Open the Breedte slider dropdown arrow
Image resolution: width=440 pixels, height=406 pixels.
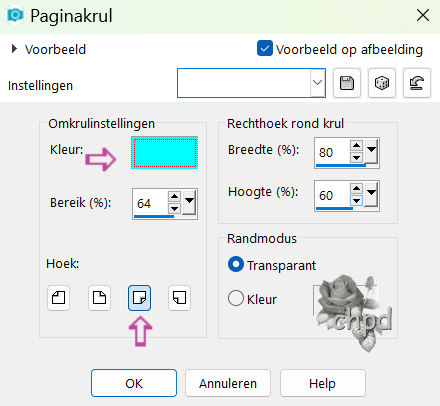(371, 151)
